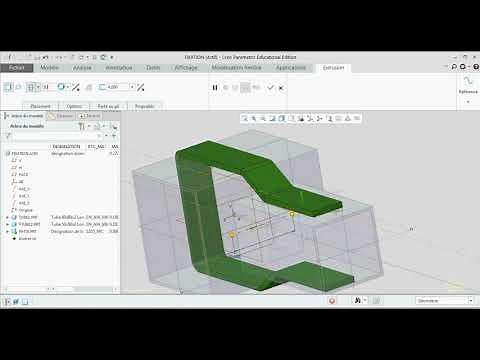The width and height of the screenshot is (480, 360).
Task: Open the Fichier menu
Action: [17, 68]
